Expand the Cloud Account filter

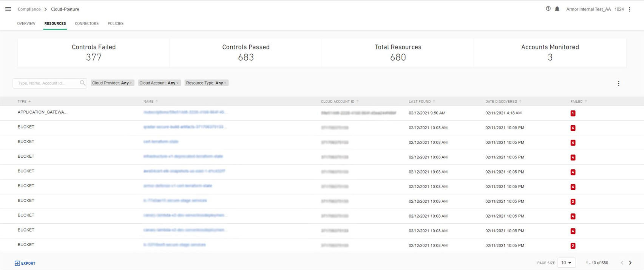coord(159,83)
